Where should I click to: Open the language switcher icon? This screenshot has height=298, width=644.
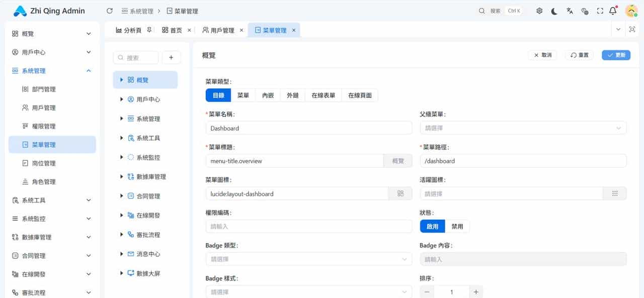569,11
